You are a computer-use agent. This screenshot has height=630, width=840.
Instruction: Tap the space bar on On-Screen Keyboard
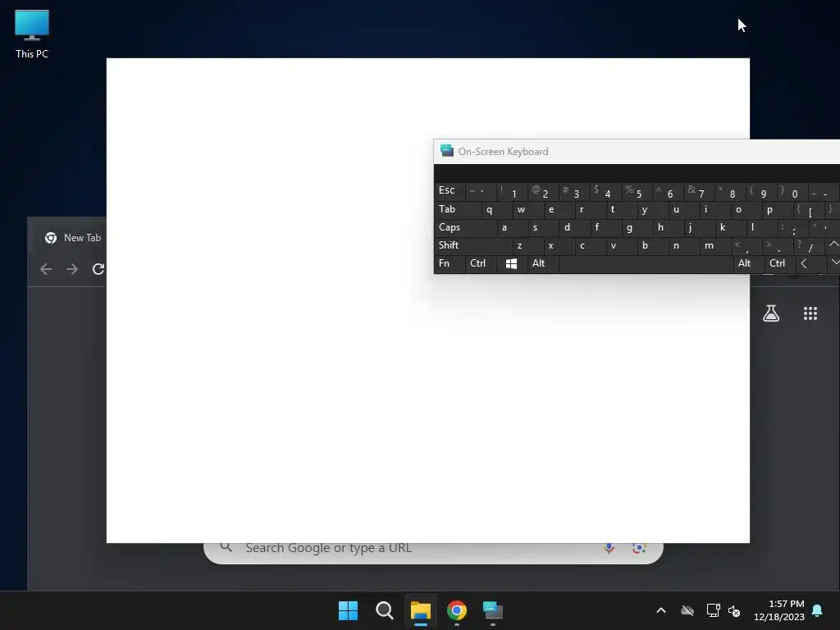coord(646,263)
